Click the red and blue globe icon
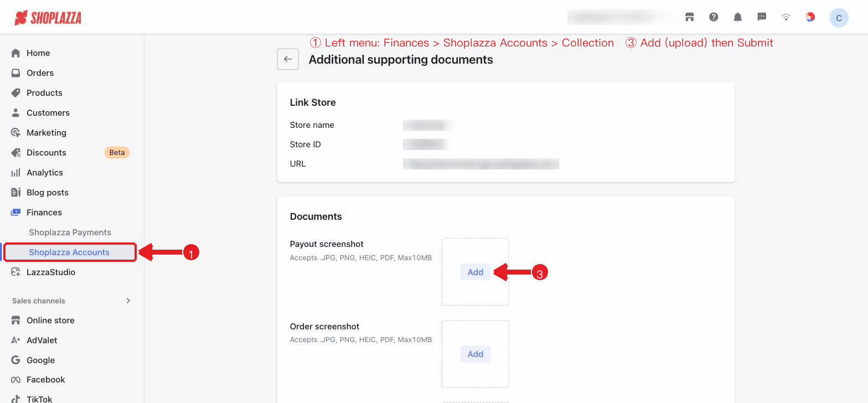This screenshot has height=403, width=868. (810, 17)
